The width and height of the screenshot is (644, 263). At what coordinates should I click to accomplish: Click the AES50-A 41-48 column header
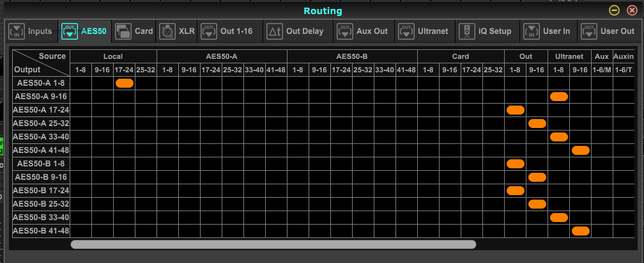click(x=276, y=70)
